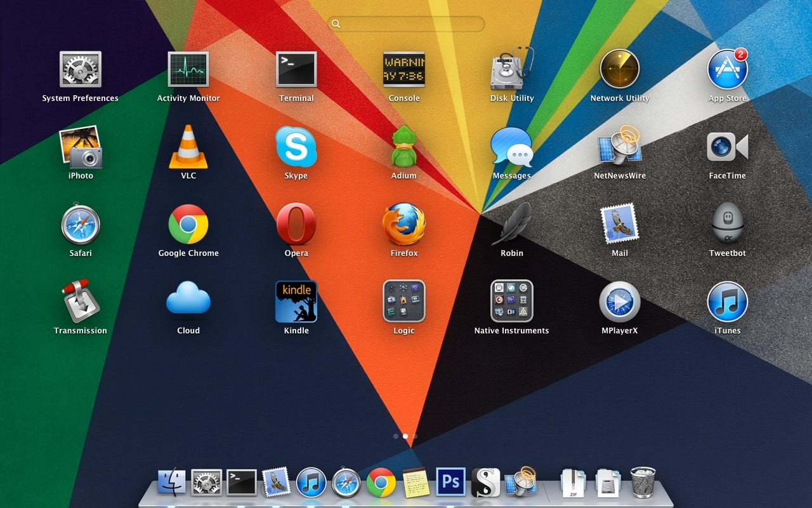Open NetNewsWire in the Launchpad grid

point(620,146)
